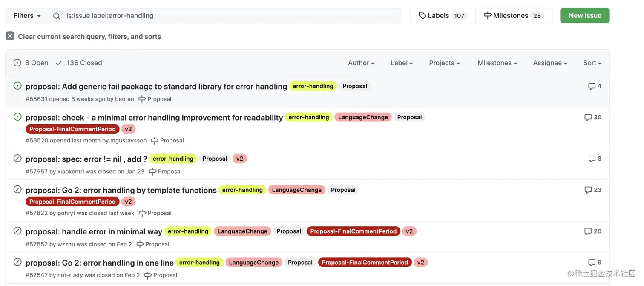The width and height of the screenshot is (644, 286).
Task: Show the 136 Closed issues
Action: 79,63
